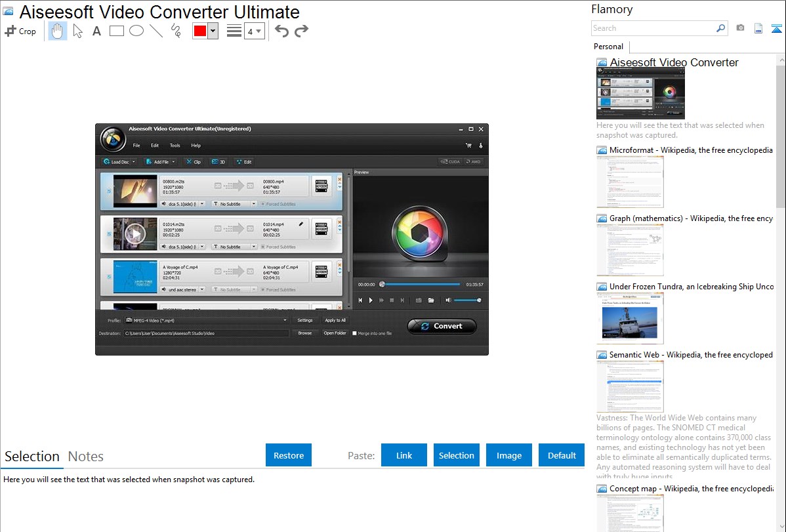Open the color picker dropdown arrow
Screen dimensions: 786x532
(x=213, y=31)
